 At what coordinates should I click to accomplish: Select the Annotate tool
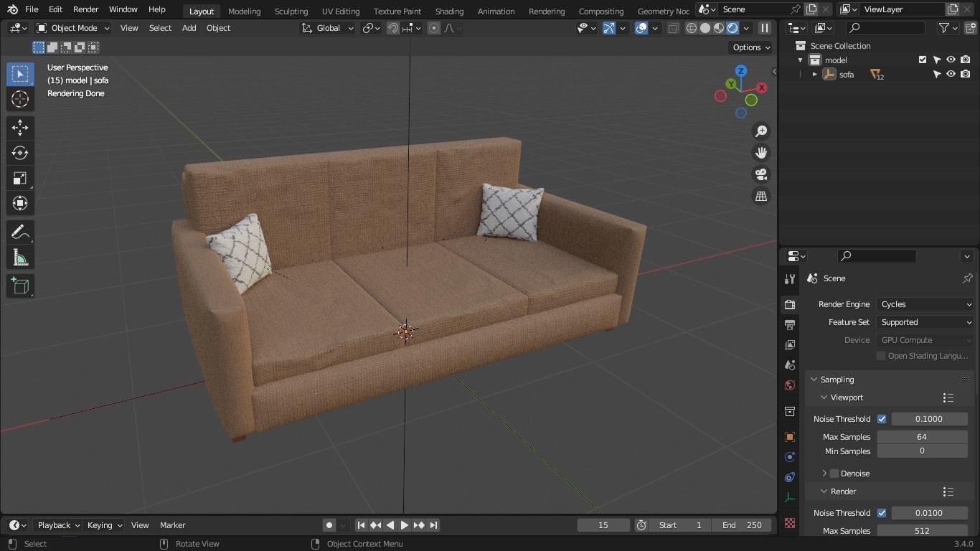[20, 232]
